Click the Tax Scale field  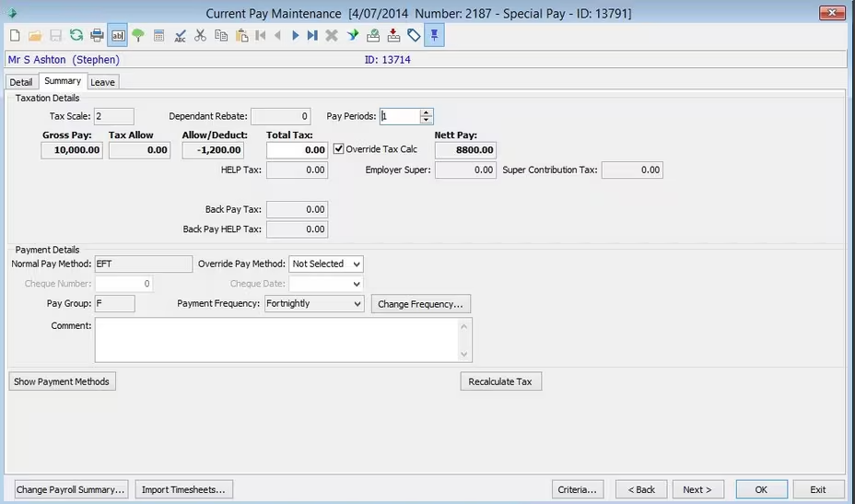point(114,116)
